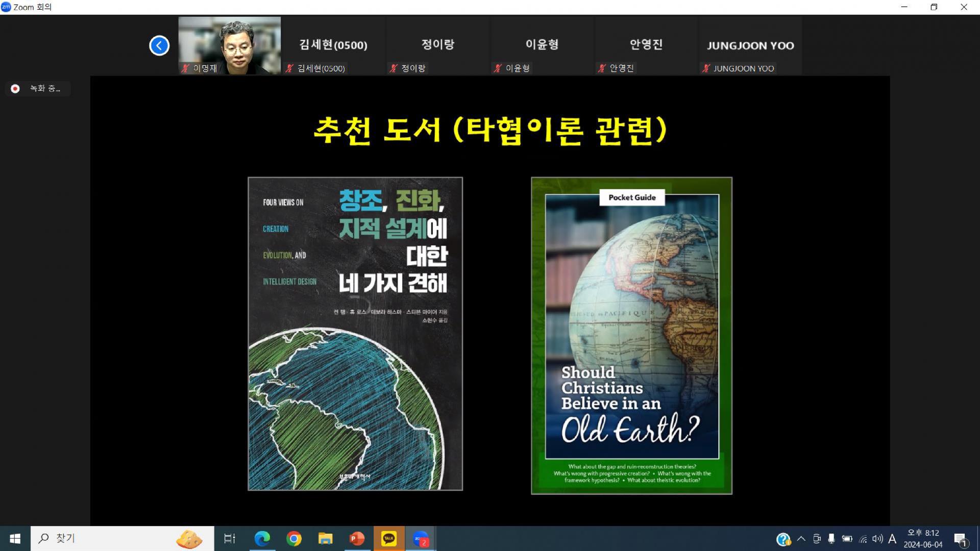The image size is (980, 551).
Task: Open KakaoTalk from the taskbar
Action: click(389, 538)
